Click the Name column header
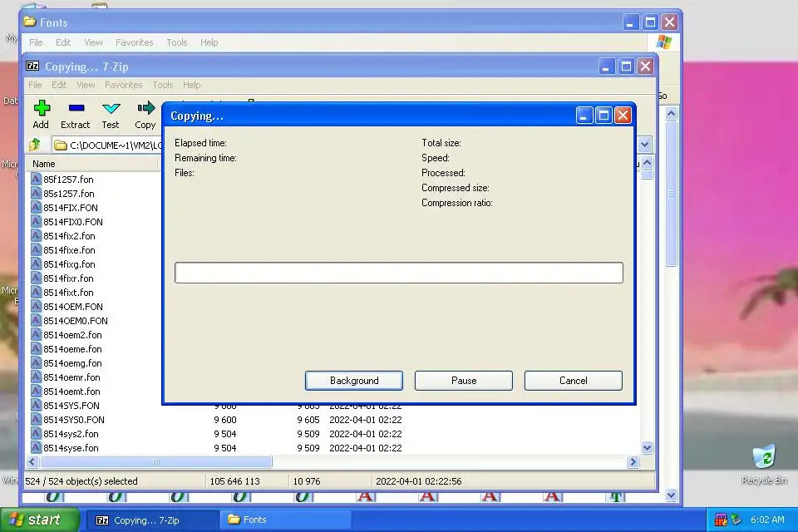The width and height of the screenshot is (798, 532). point(93,164)
